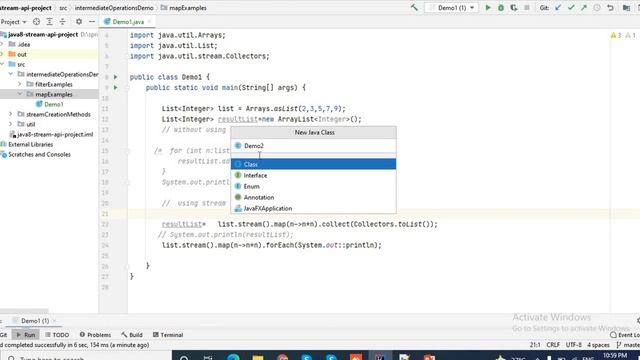This screenshot has width=640, height=360.
Task: Hide the Project panel with minus icon
Action: point(92,22)
